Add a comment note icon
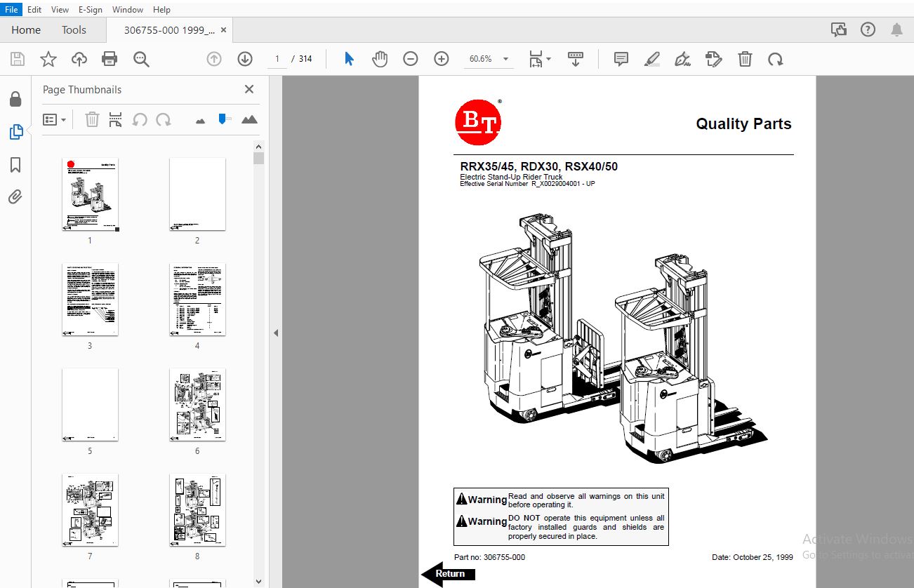This screenshot has width=914, height=588. (x=621, y=60)
